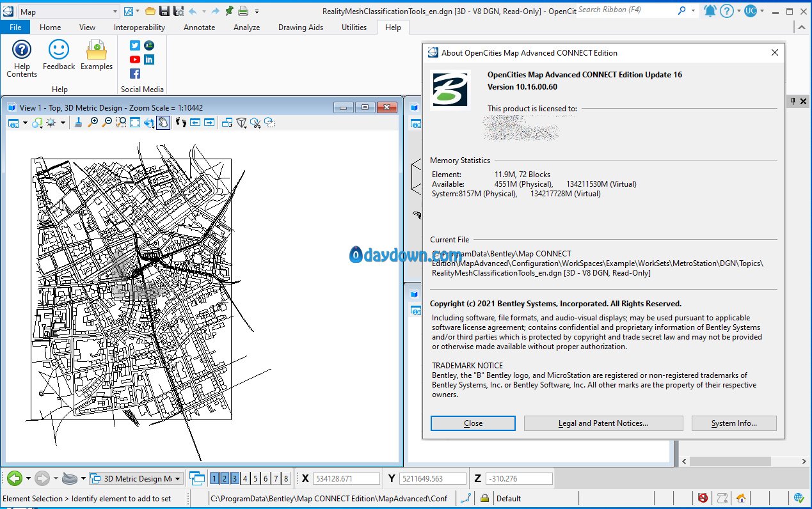Image resolution: width=812 pixels, height=509 pixels.
Task: Click the Default active level in status bar
Action: pos(509,499)
